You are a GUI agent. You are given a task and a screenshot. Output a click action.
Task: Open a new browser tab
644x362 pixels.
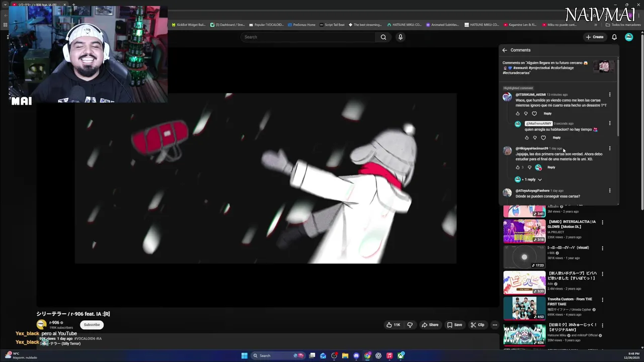73,5
